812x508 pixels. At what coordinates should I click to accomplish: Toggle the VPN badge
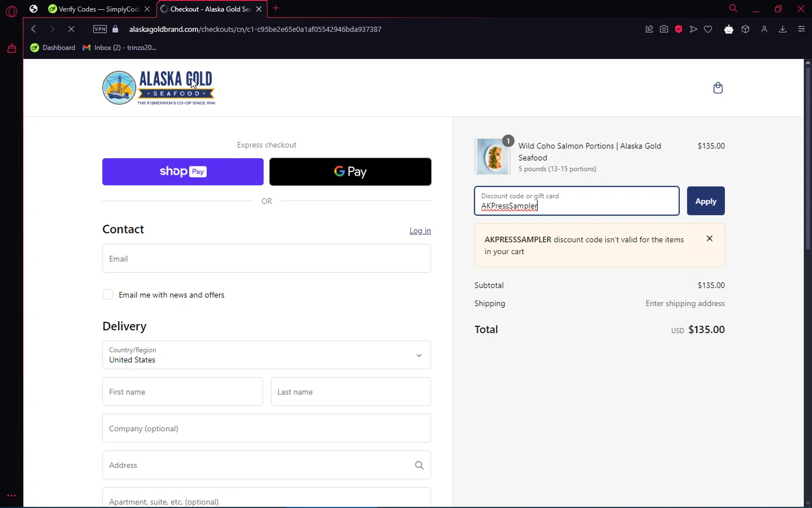tap(100, 29)
